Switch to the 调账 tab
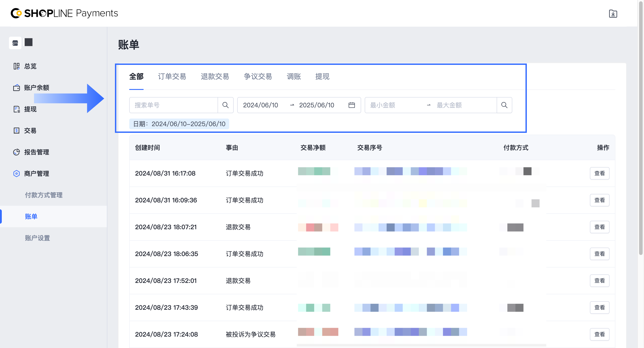 pyautogui.click(x=294, y=76)
